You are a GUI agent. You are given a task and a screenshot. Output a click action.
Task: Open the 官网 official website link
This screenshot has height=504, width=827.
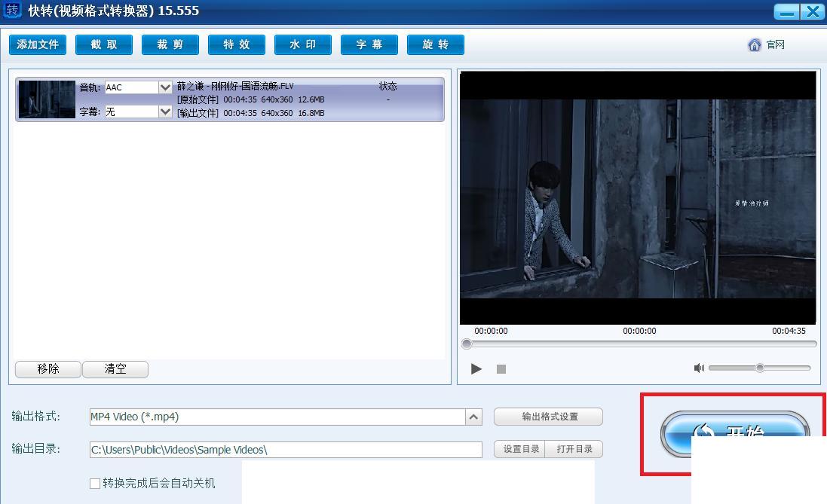775,44
